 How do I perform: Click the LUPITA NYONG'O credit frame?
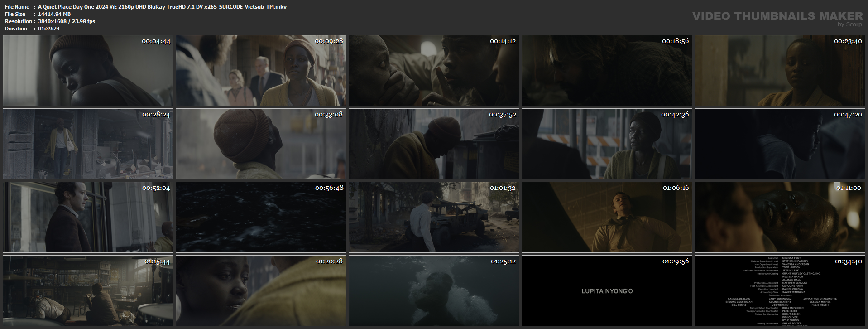click(607, 291)
